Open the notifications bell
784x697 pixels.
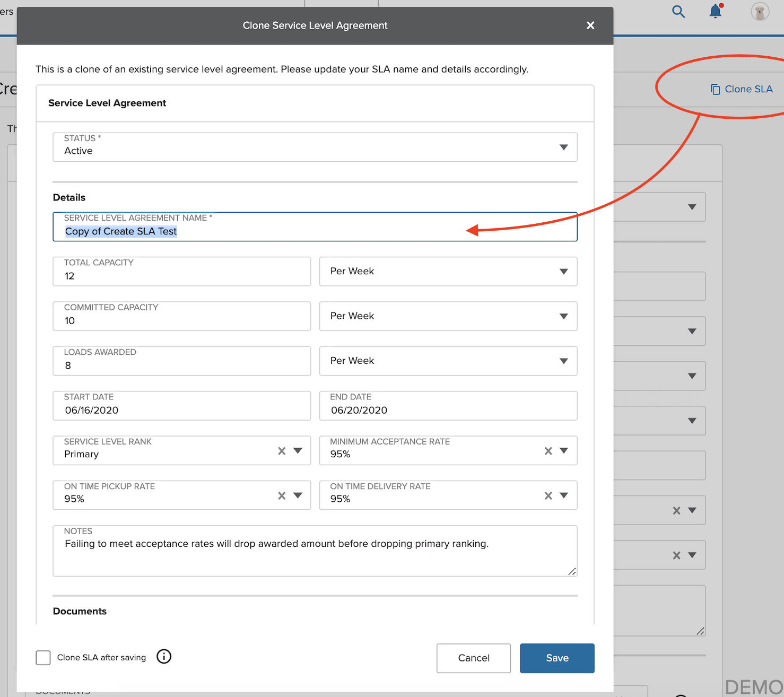[716, 11]
